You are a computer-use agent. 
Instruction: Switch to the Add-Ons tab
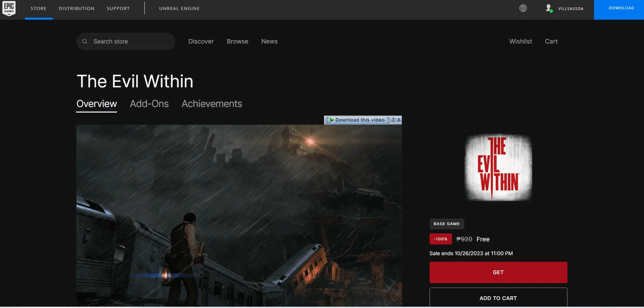[x=149, y=104]
